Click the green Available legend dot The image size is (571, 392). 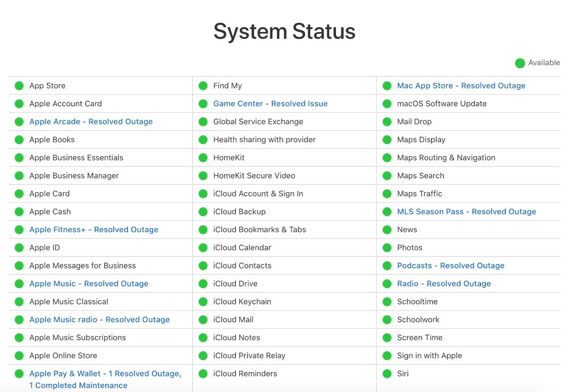[520, 63]
